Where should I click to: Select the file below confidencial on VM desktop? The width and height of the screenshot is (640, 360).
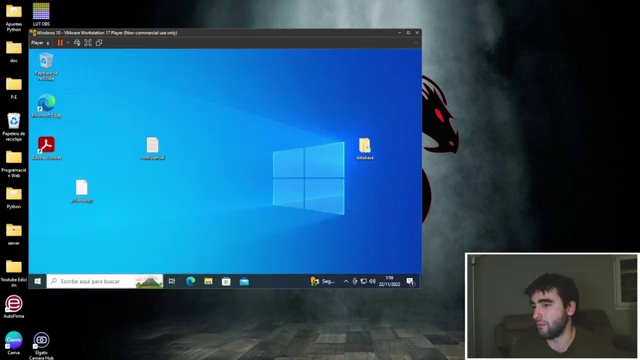point(82,191)
